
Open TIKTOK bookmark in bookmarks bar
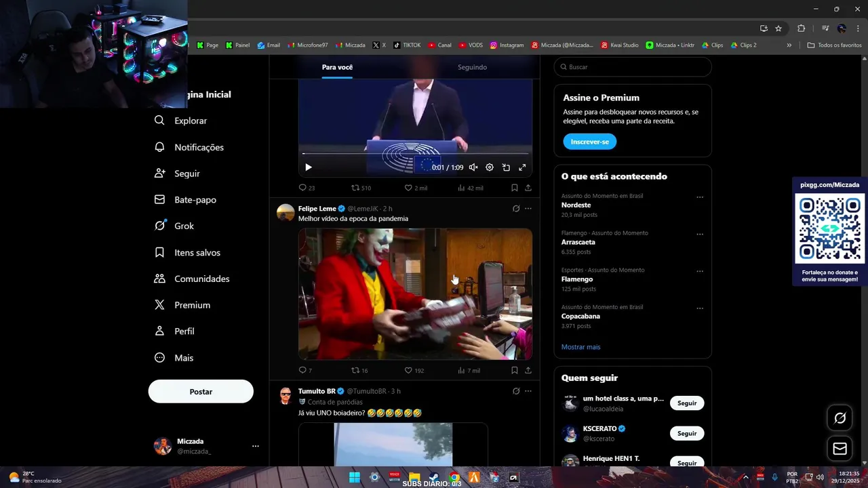click(x=407, y=45)
